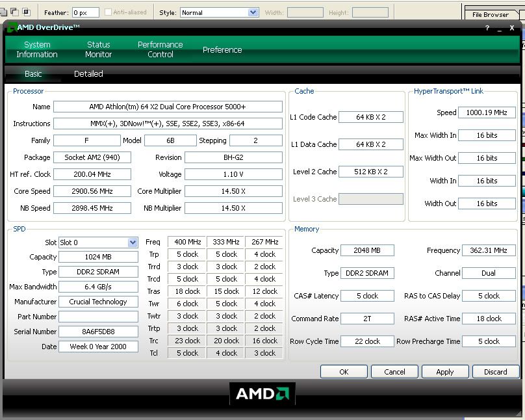Click the Cancel button

(395, 372)
